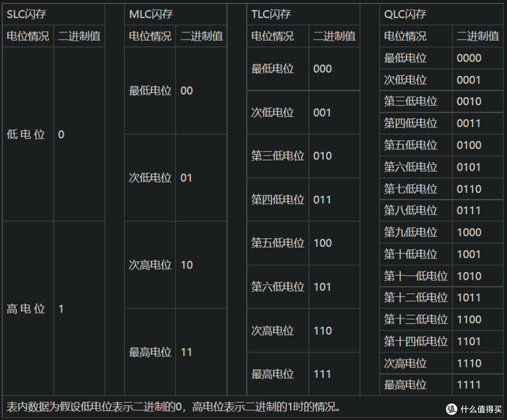Select "最高电位" in the MLC table
507x420 pixels.
150,352
